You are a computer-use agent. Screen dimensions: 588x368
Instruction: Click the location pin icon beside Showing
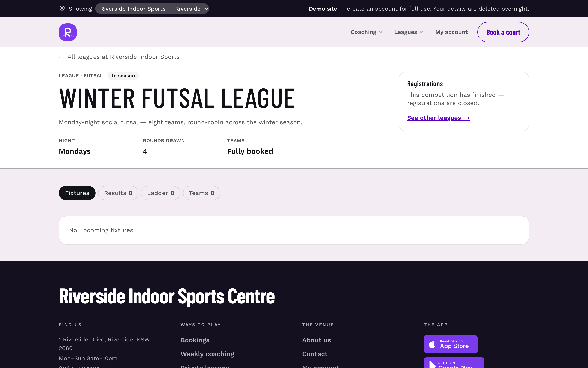[62, 9]
